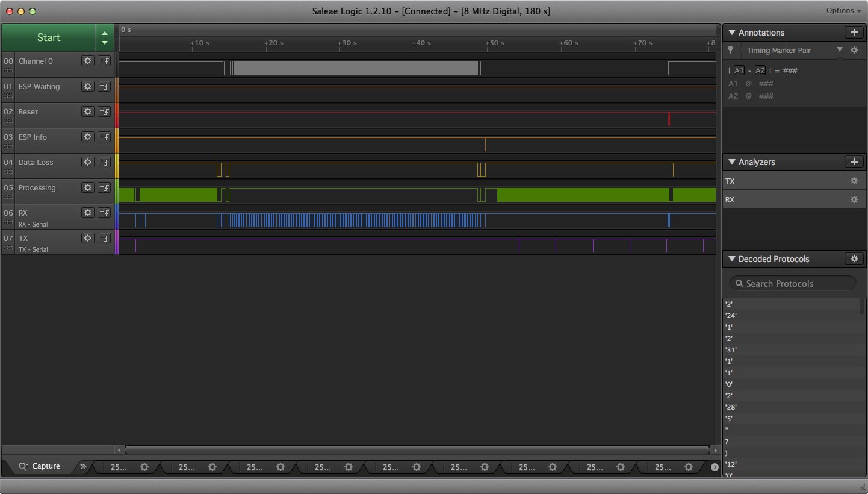Set trigger on ESP Waiting channel

104,86
